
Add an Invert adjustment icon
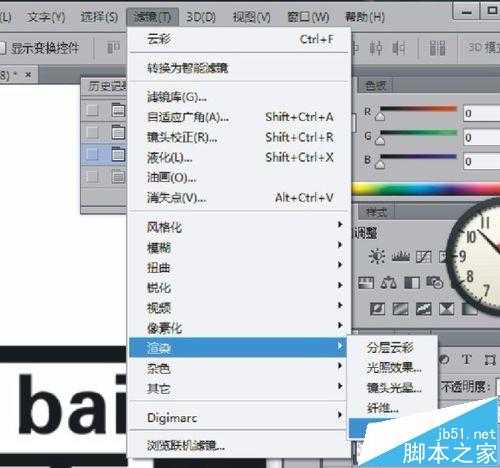click(x=377, y=309)
